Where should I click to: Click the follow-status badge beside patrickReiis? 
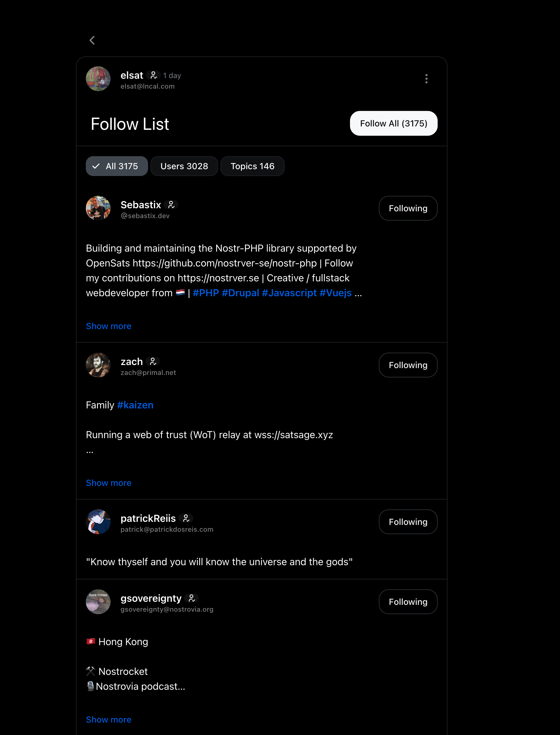click(186, 518)
